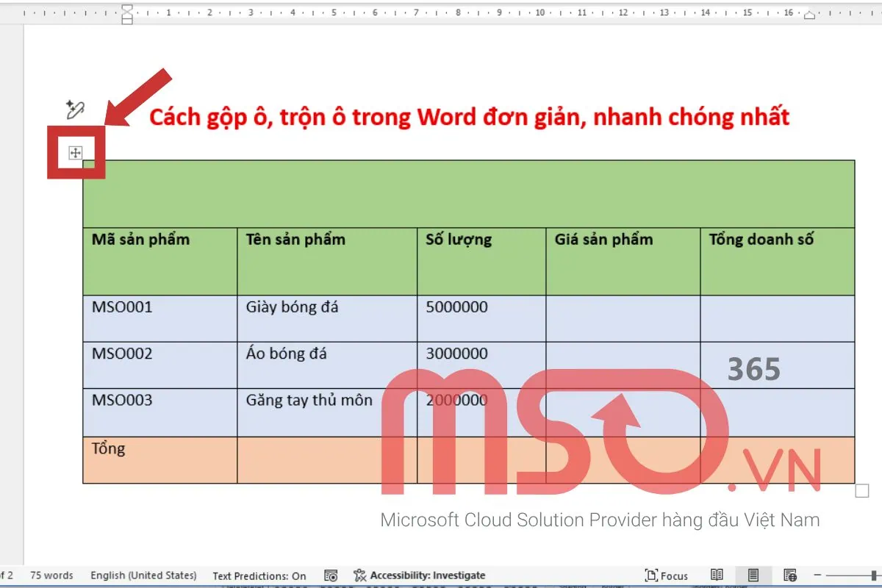The width and height of the screenshot is (882, 588).
Task: Open the language selector showing English United States
Action: (143, 576)
